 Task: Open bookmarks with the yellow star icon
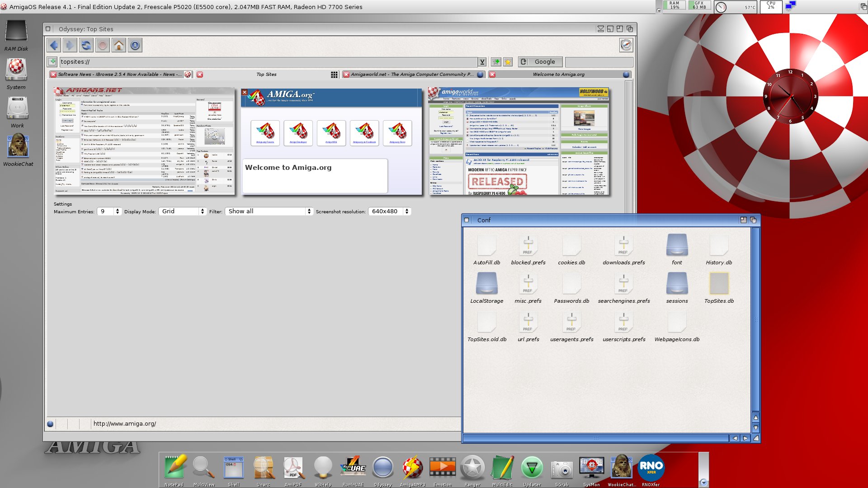point(508,62)
